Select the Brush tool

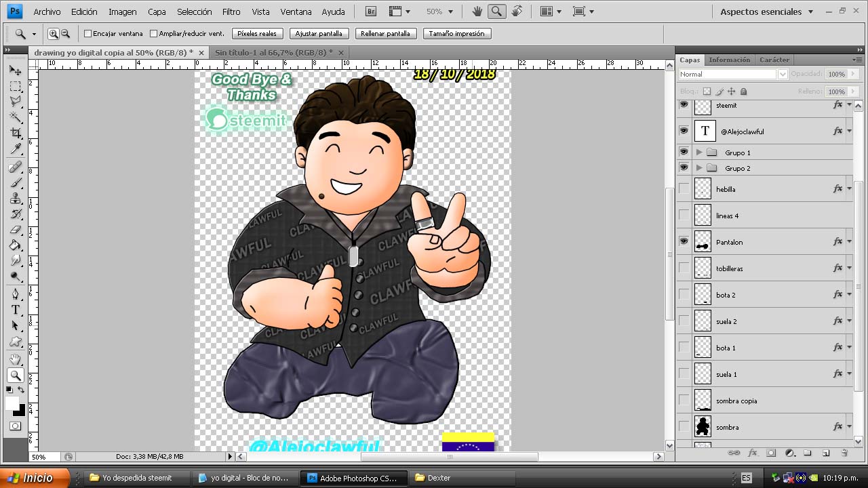click(16, 183)
